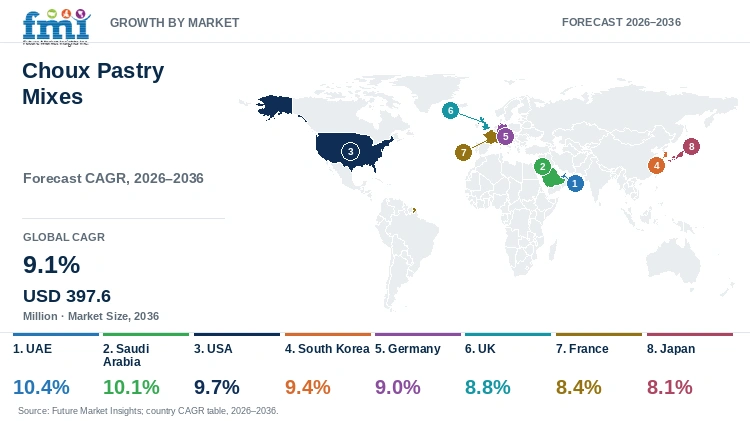Click the 9.4% South Korea value
Viewport: 750px width, 421px height.
coord(308,387)
